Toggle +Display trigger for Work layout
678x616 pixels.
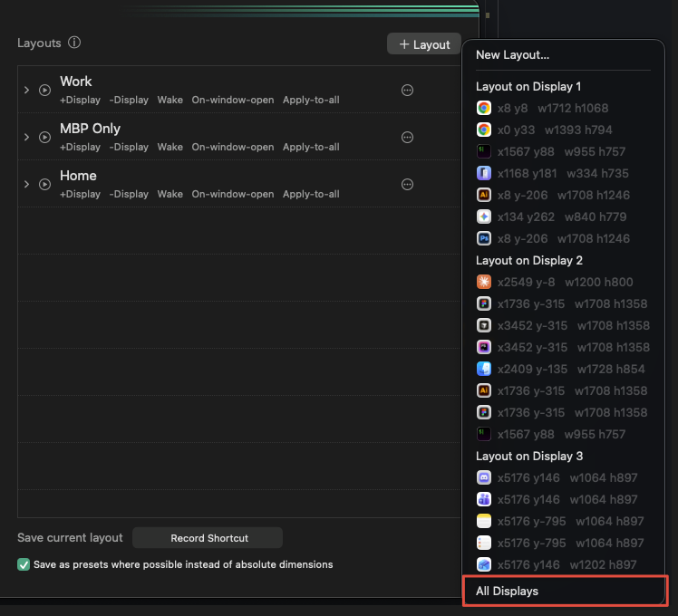[x=80, y=100]
